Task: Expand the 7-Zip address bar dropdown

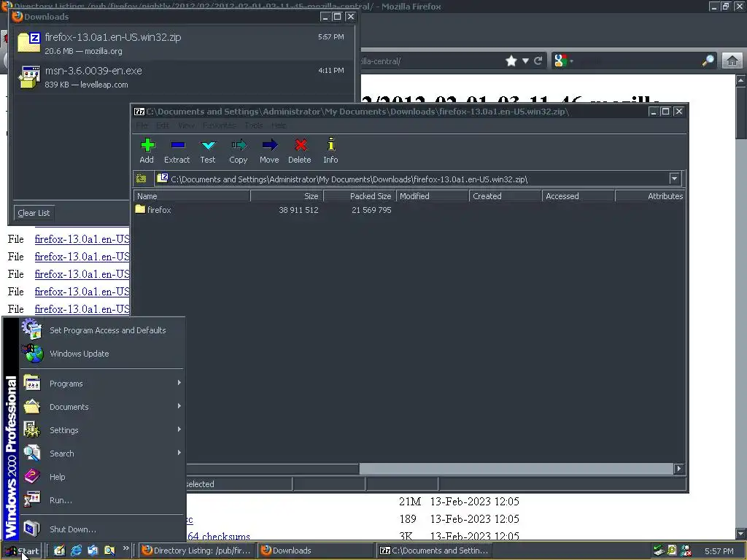Action: coord(674,179)
